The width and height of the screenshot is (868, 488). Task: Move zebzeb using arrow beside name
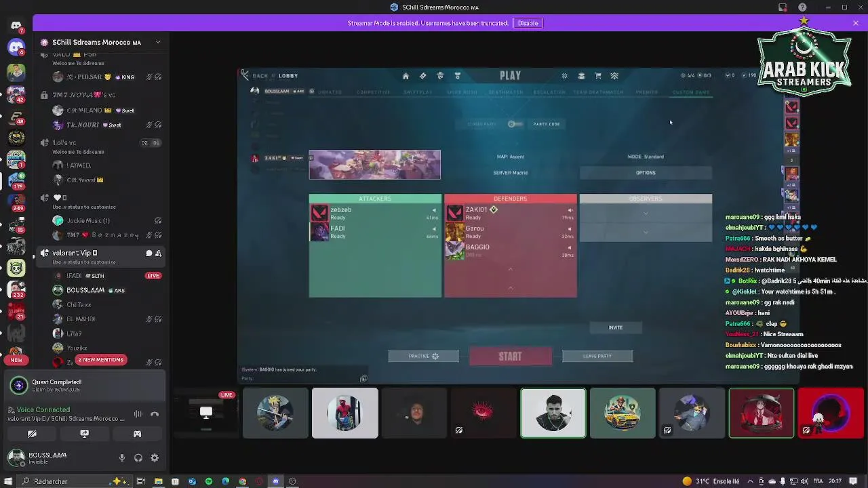click(x=434, y=210)
